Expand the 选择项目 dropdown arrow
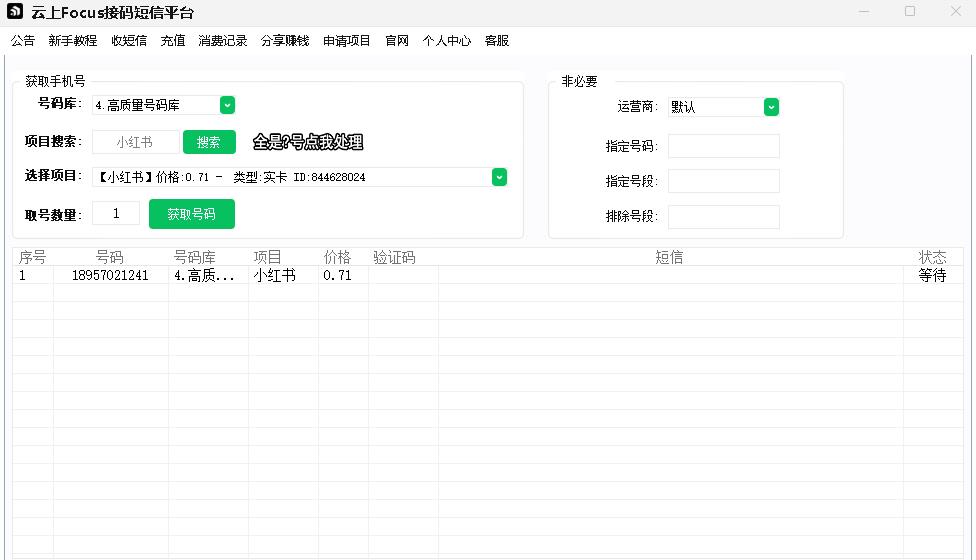 coord(499,177)
